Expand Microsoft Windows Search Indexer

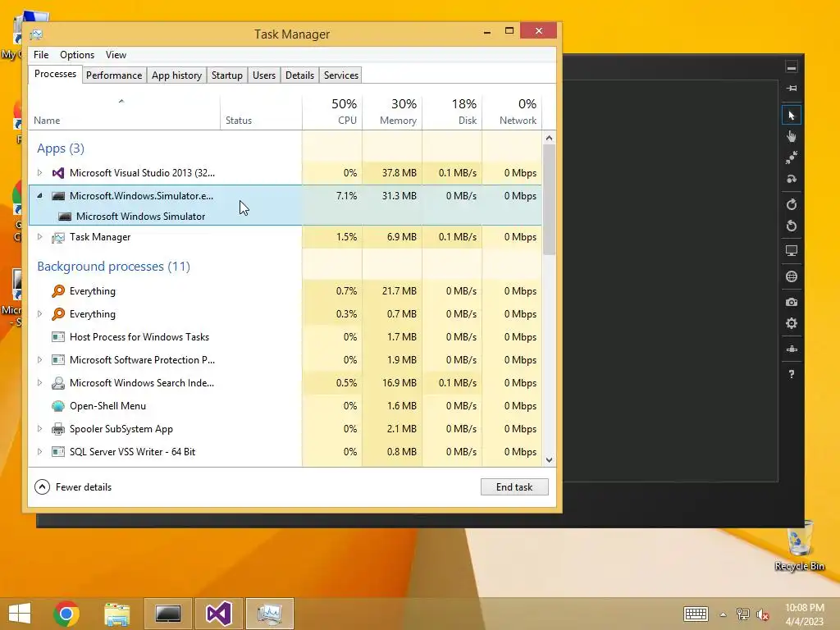(39, 383)
